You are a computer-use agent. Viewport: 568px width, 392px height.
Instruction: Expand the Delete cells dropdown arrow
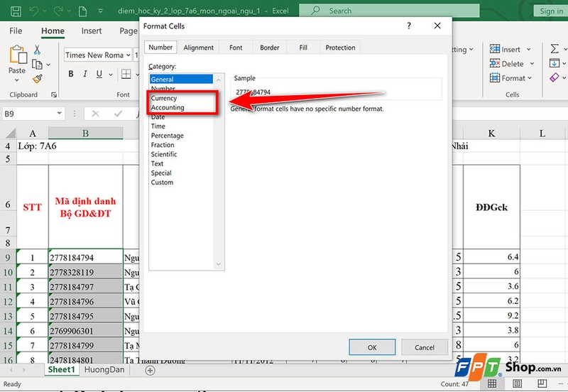tap(532, 64)
